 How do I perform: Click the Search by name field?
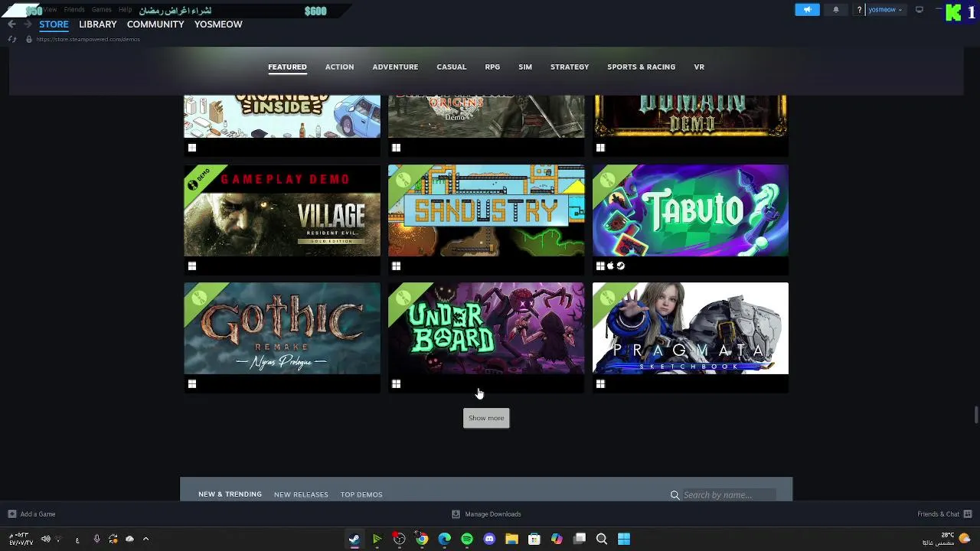coord(729,495)
